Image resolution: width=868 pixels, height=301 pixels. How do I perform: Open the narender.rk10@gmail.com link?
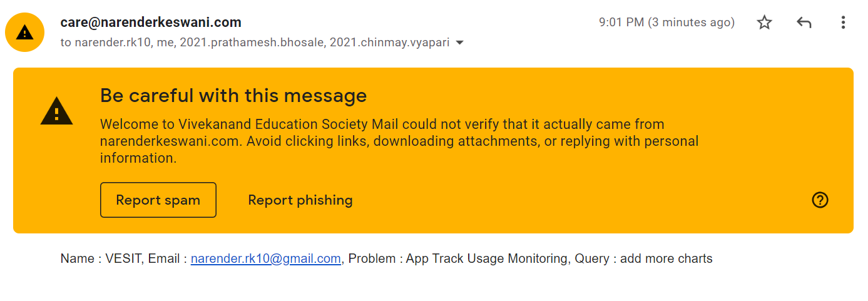[266, 258]
